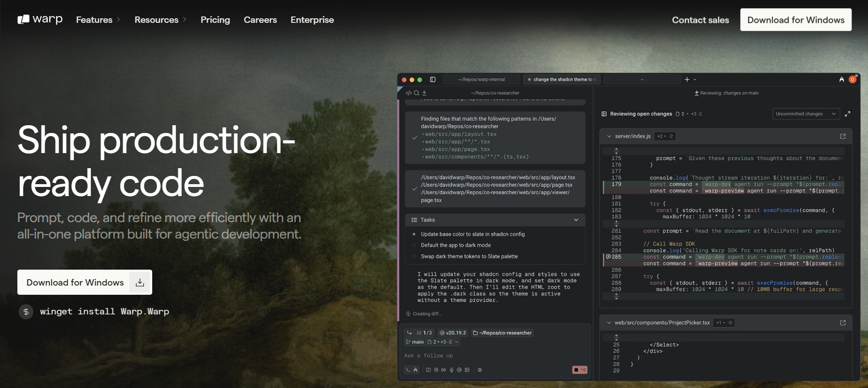Open ProjectPicker.tsx in external editor icon
Image resolution: width=868 pixels, height=388 pixels.
(843, 323)
